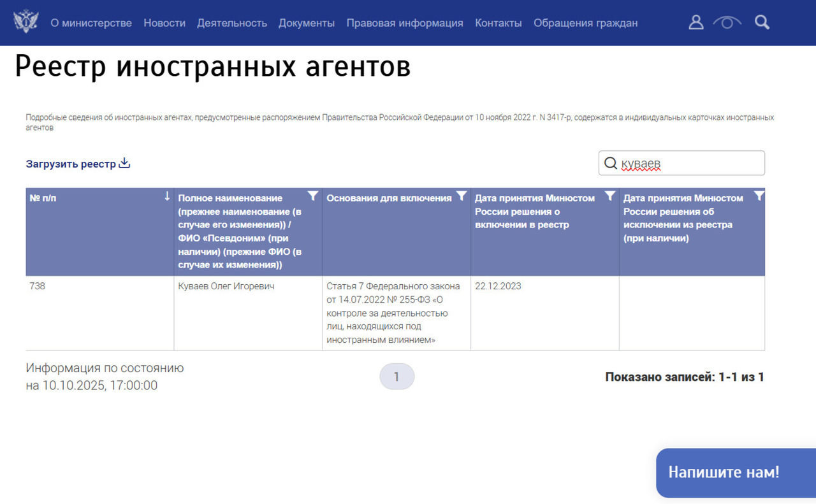Open the О министерстве menu

91,23
